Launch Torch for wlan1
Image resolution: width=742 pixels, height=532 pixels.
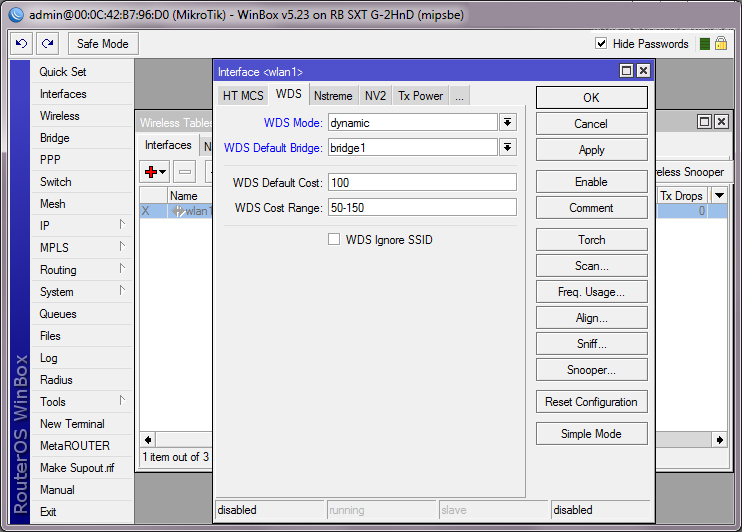592,240
